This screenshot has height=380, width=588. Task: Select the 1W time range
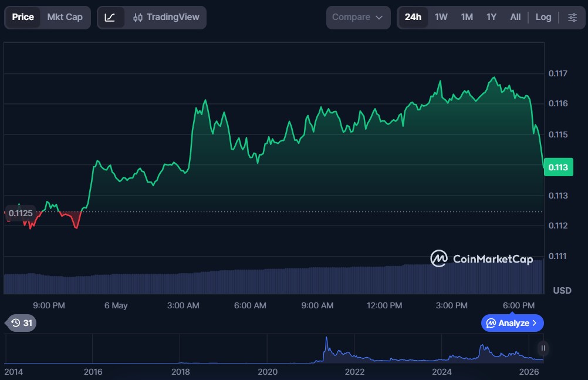pyautogui.click(x=441, y=17)
